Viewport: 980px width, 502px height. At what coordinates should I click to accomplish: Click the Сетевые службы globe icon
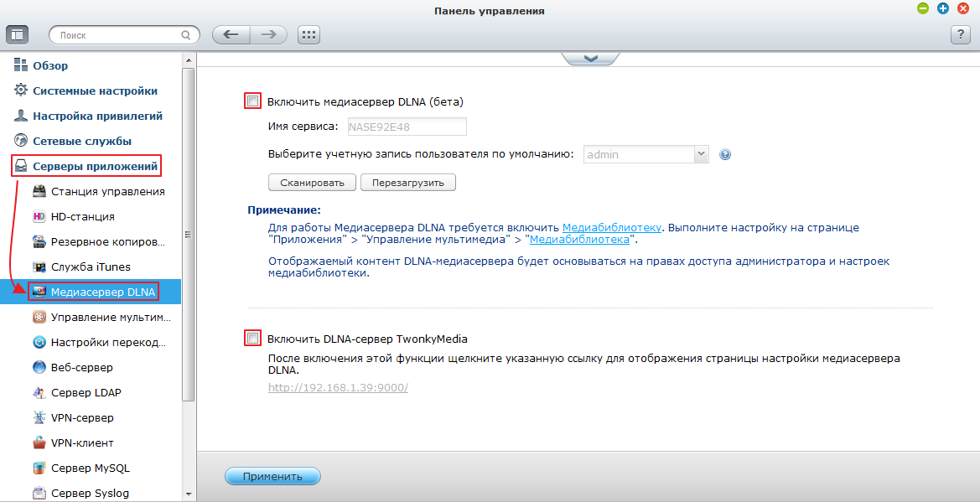coord(21,141)
